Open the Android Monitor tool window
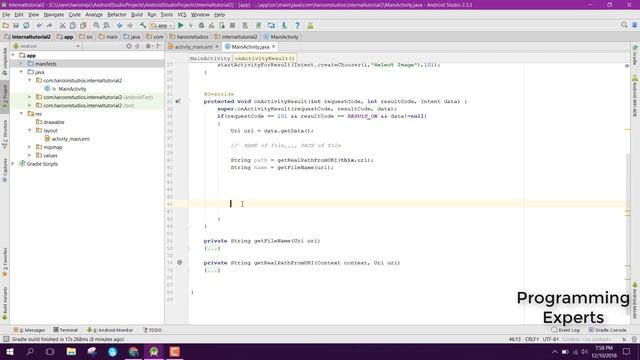Viewport: 640px width, 360px height. (x=110, y=330)
